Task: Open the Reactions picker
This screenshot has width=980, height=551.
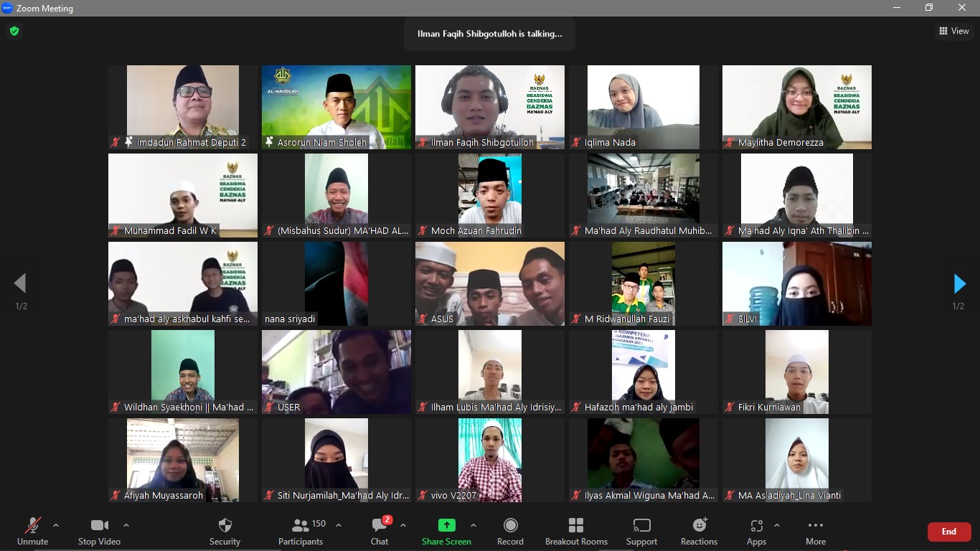Action: [x=699, y=532]
